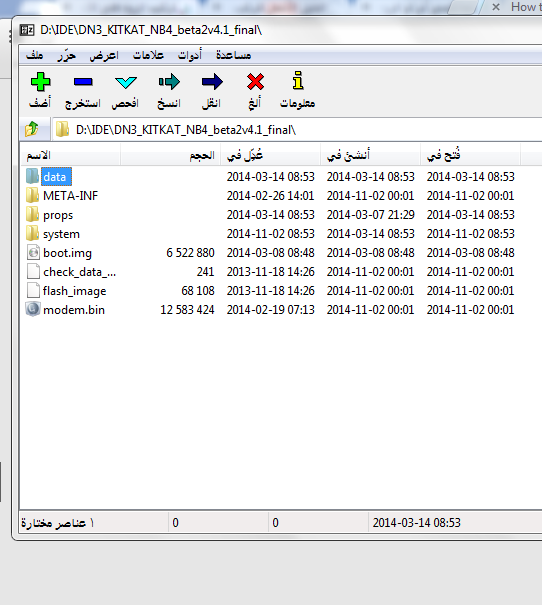The height and width of the screenshot is (605, 542).
Task: Open the علامات (Bookmarks) menu
Action: pos(149,55)
